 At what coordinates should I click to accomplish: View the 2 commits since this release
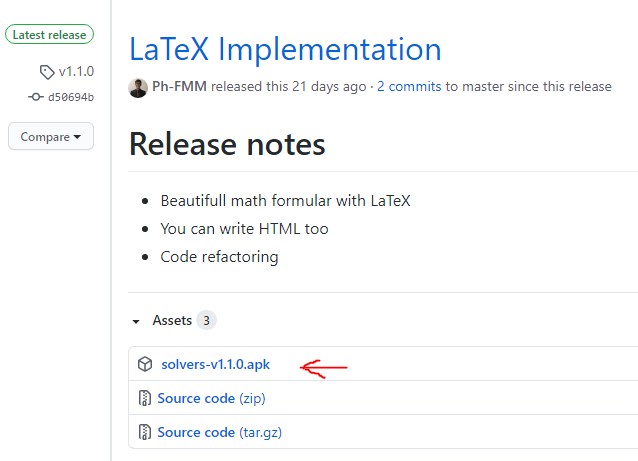pyautogui.click(x=409, y=86)
